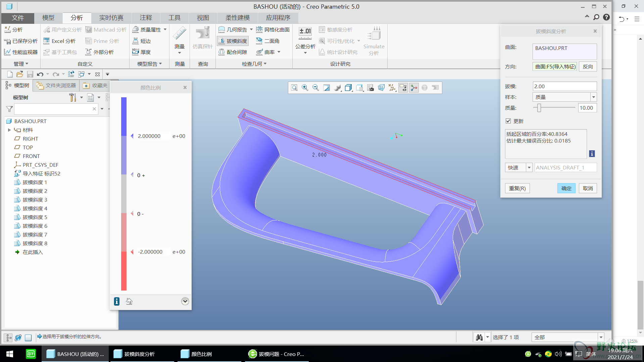Click the 质量 slider handle
644x362 pixels.
539,108
